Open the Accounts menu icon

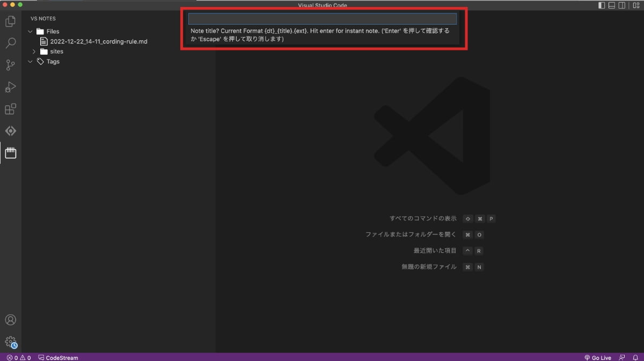[x=10, y=320]
